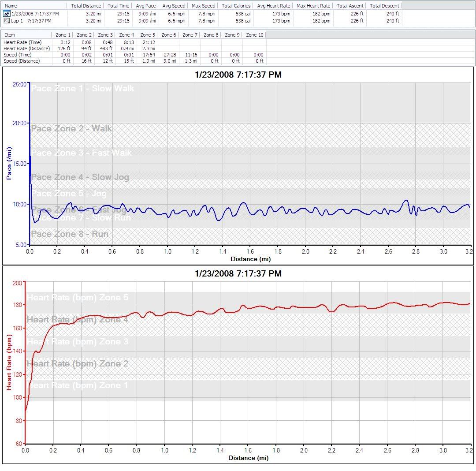Click the Name column header
Viewport: 476px width, 471px height.
(11, 6)
